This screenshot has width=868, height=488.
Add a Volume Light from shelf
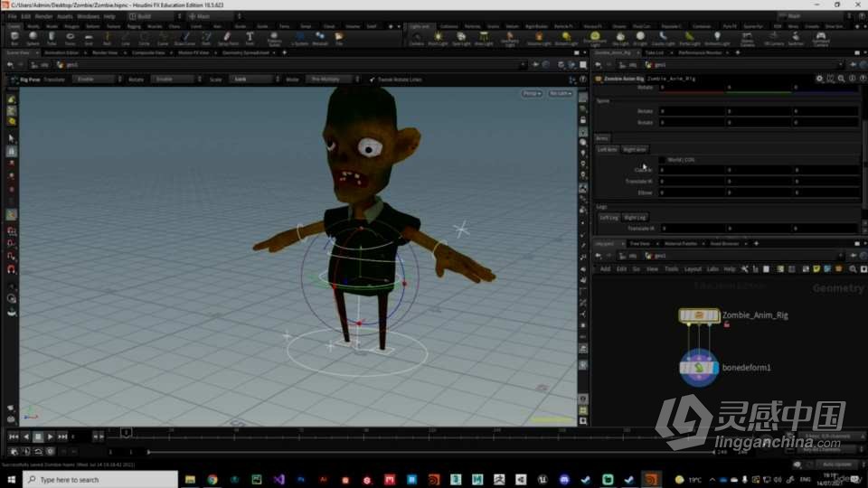539,38
